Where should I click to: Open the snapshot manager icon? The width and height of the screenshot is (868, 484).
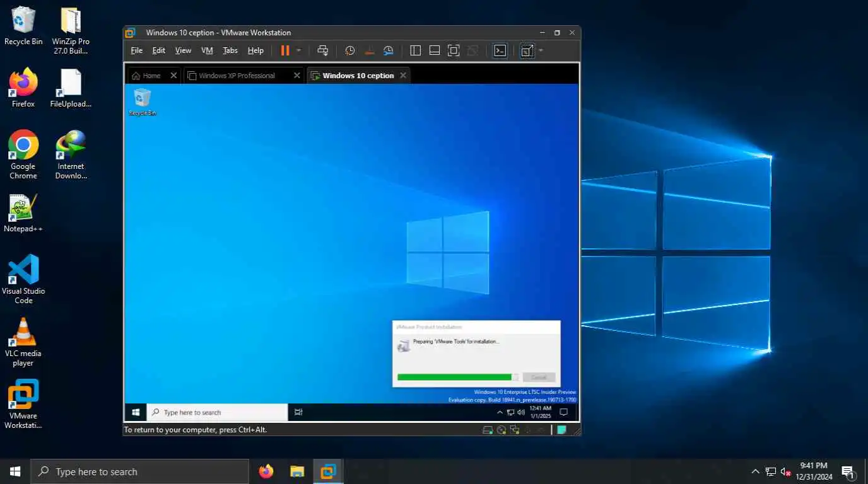tap(389, 50)
